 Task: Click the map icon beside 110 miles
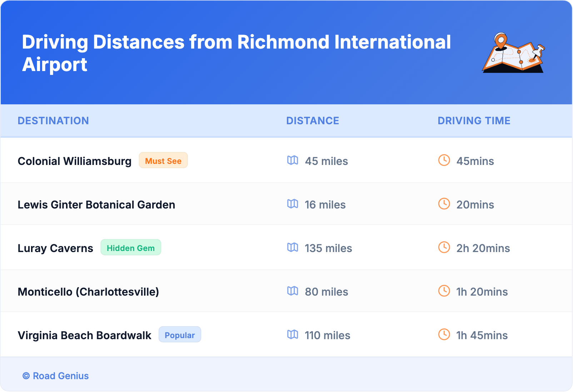point(293,335)
